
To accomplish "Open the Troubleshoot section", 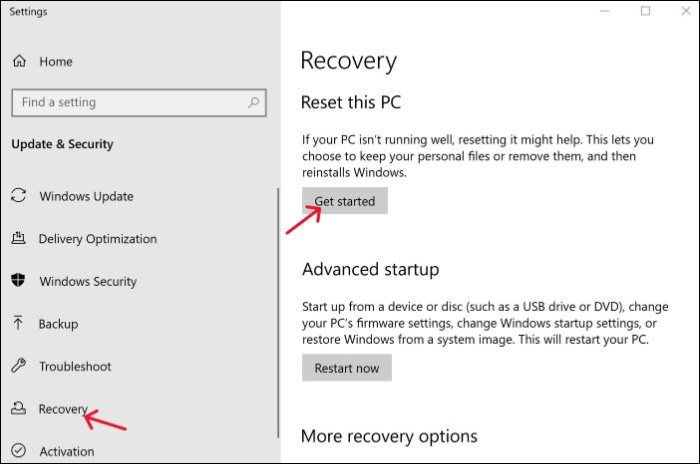I will point(75,367).
